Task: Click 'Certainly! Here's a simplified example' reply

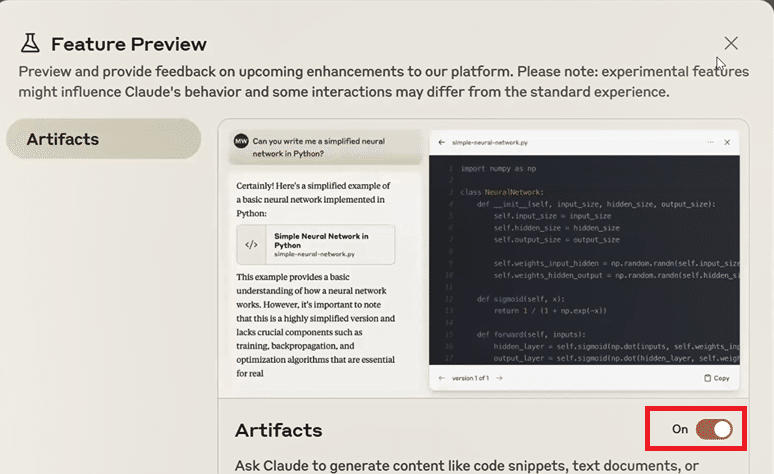Action: [313, 199]
